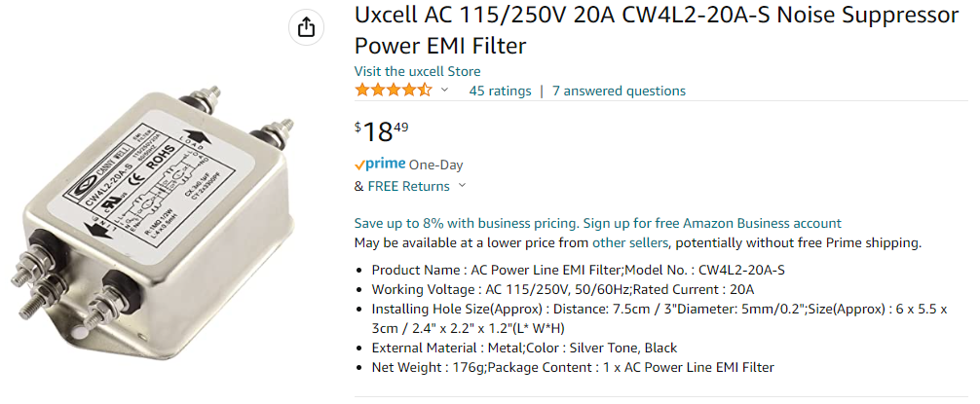Image resolution: width=980 pixels, height=404 pixels.
Task: Click the share icon above the product image
Action: [306, 27]
